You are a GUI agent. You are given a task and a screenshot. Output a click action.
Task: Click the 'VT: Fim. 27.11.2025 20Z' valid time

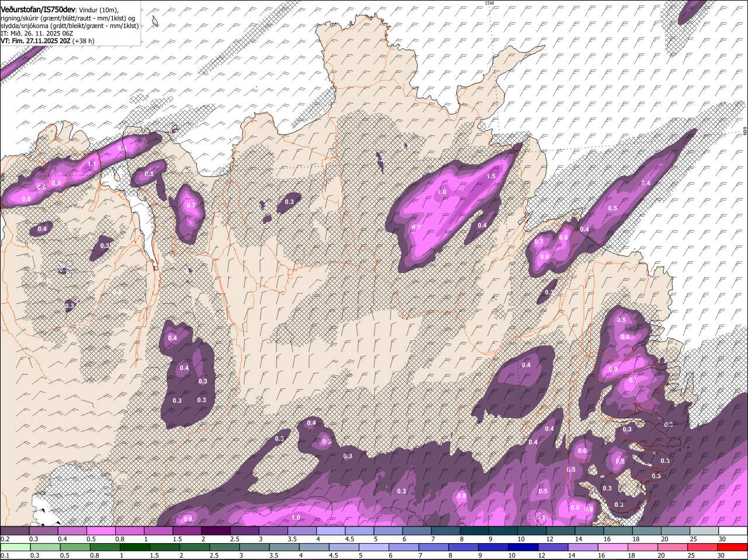(x=36, y=41)
